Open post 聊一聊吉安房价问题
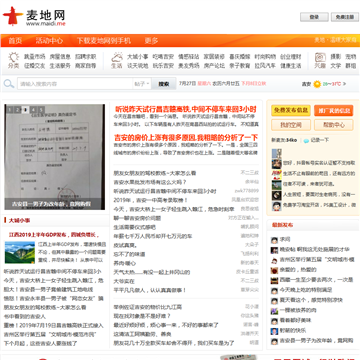 coord(137,218)
